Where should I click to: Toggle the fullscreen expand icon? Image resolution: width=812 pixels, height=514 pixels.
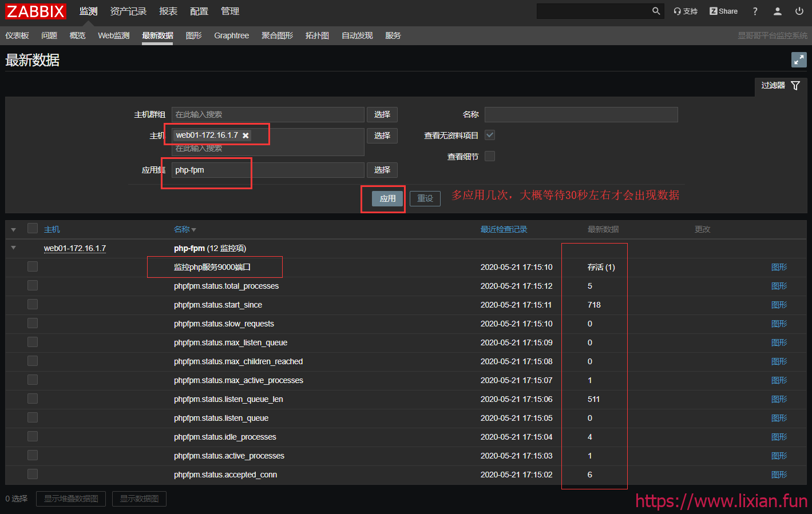click(799, 59)
